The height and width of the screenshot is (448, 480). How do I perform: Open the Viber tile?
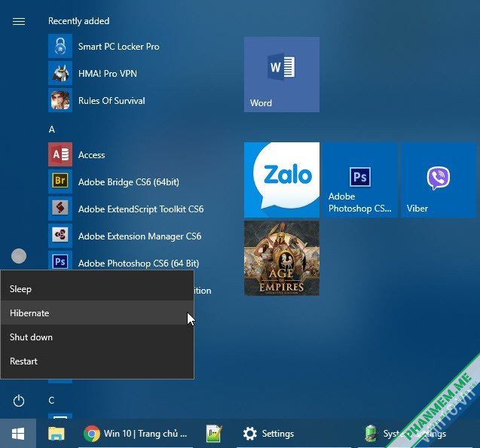tap(439, 180)
